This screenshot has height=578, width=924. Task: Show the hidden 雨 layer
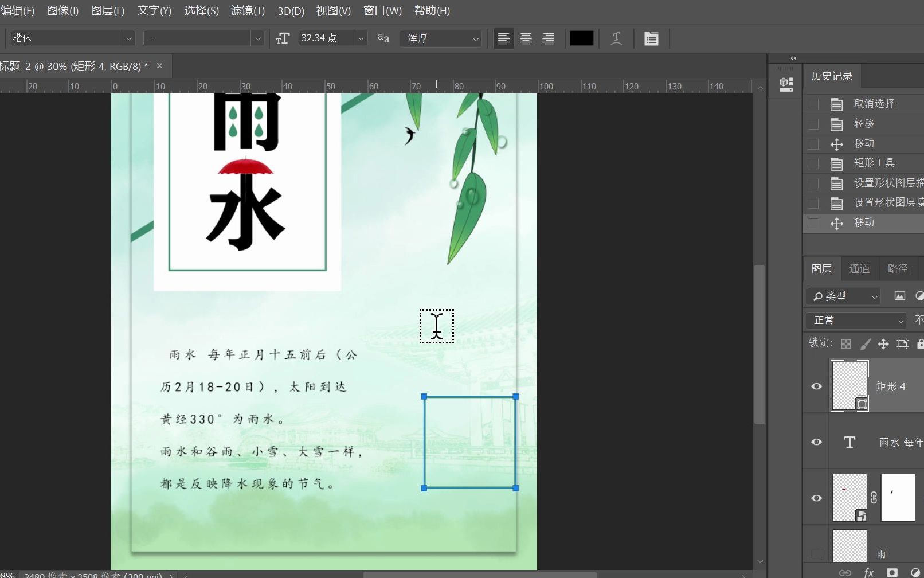(817, 553)
